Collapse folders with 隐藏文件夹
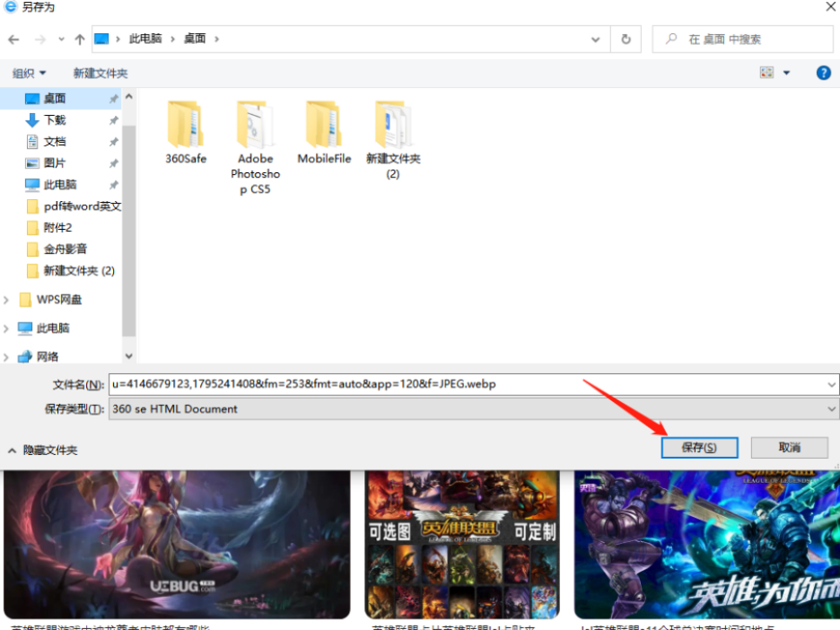This screenshot has height=630, width=840. click(x=43, y=451)
